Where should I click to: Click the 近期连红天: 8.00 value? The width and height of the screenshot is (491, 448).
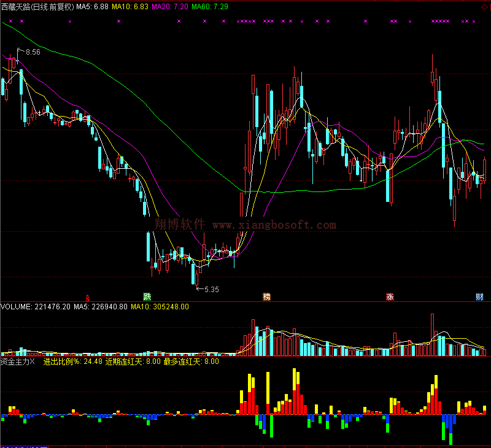point(133,361)
